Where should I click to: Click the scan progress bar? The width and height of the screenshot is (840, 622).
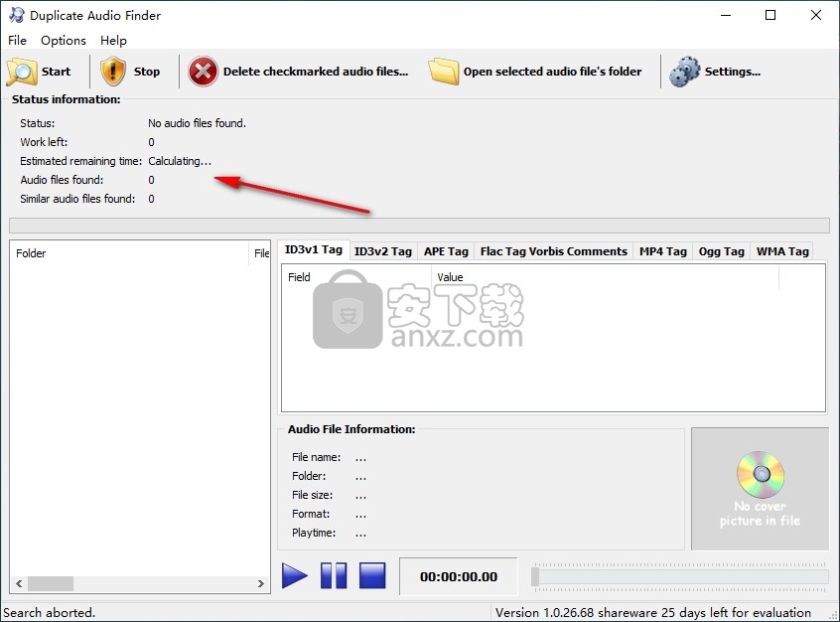[419, 226]
